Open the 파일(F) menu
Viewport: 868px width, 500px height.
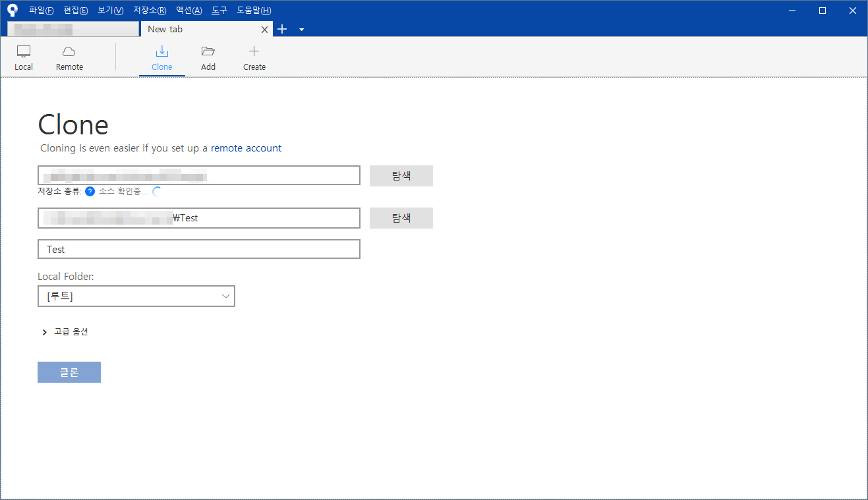41,11
